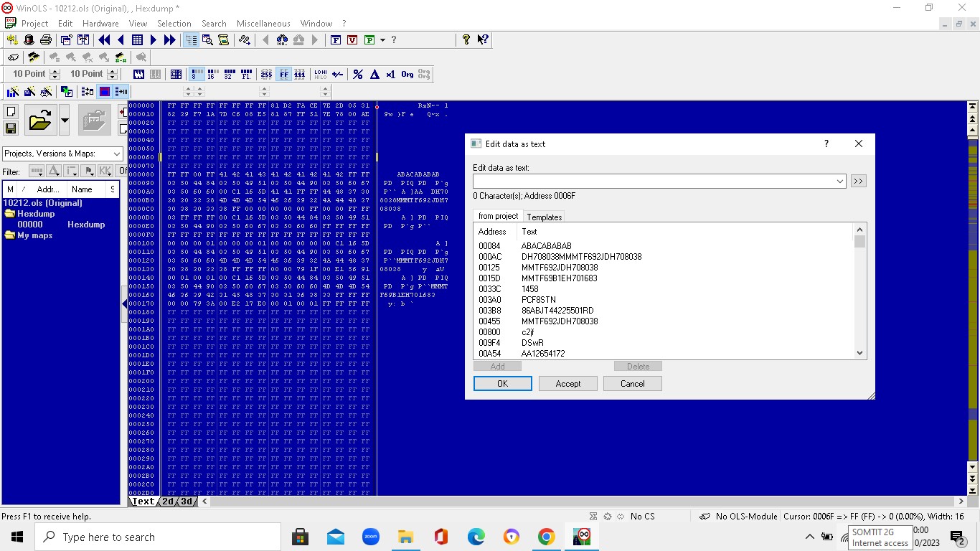Screen dimensions: 980x551
Task: Open the Projects, Versions & Maps dropdown
Action: click(x=116, y=154)
